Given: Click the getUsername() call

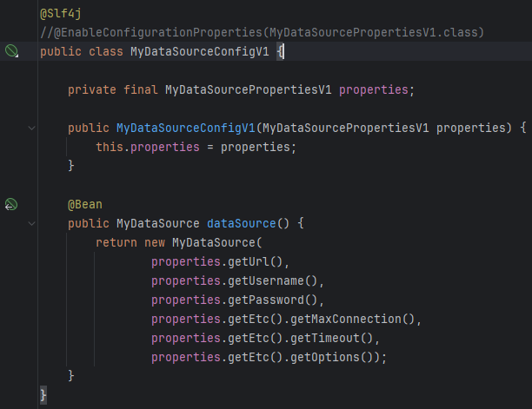Looking at the screenshot, I should 272,280.
